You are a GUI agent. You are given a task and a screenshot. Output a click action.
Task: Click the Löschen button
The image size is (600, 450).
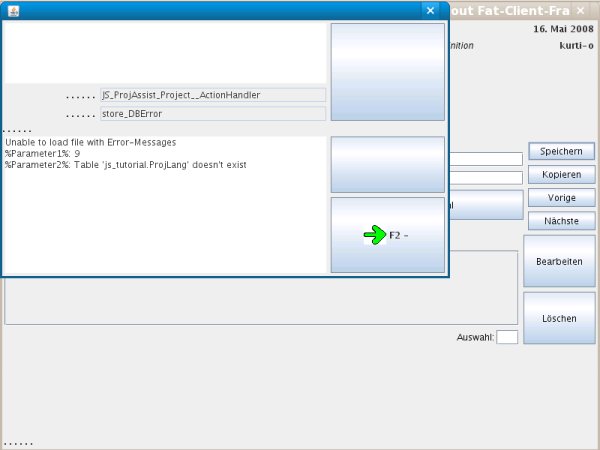pyautogui.click(x=559, y=318)
